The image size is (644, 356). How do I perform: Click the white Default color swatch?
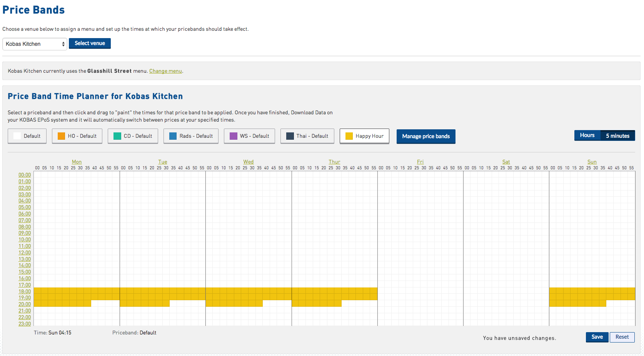click(x=17, y=136)
